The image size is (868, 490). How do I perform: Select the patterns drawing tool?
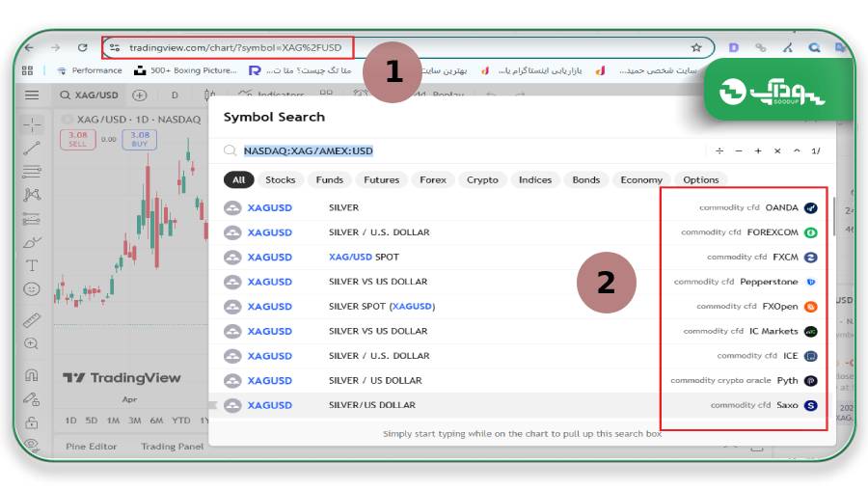(x=32, y=194)
